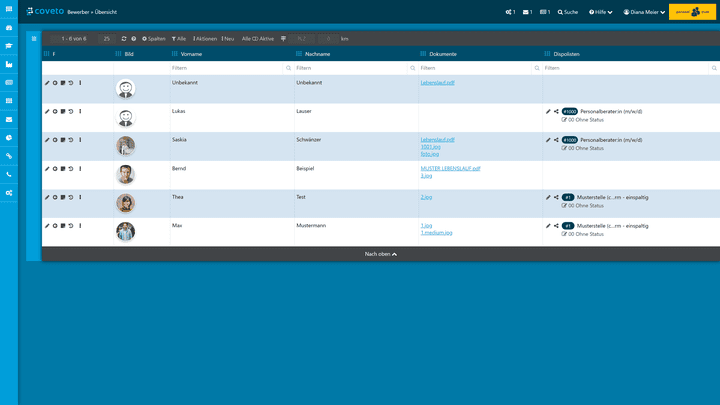Open MUSTER-LEBENSLAUF.pdf document link

(450, 168)
